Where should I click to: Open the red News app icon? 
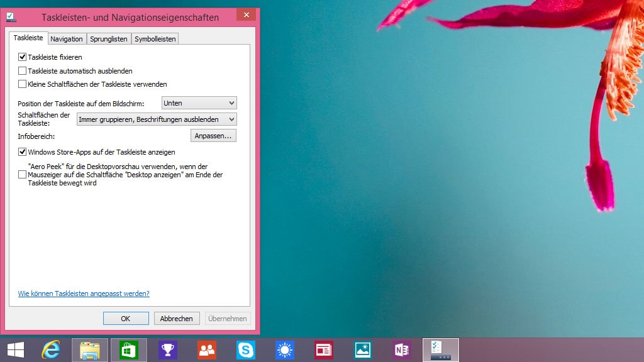tap(323, 350)
